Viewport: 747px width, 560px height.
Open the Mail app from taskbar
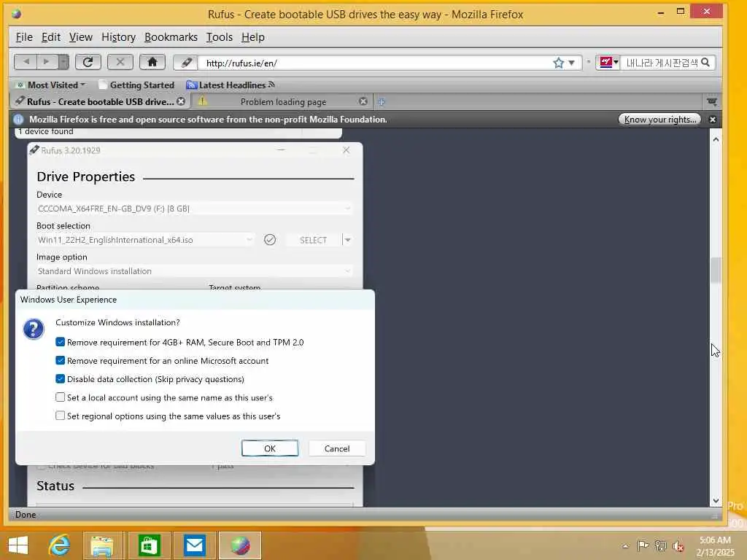pyautogui.click(x=194, y=545)
